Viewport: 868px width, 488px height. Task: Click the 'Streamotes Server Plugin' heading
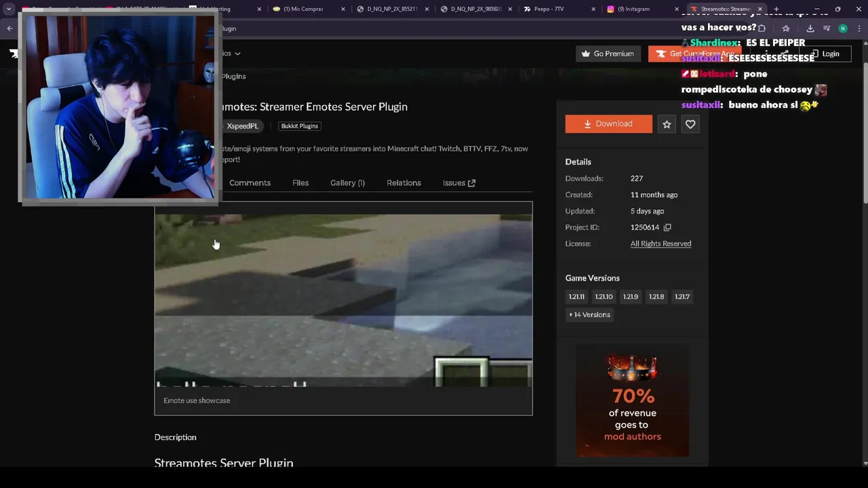[x=224, y=463]
